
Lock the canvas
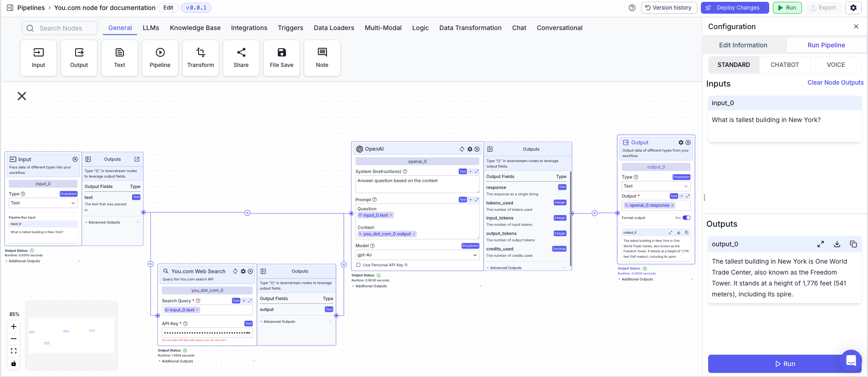[x=14, y=363]
